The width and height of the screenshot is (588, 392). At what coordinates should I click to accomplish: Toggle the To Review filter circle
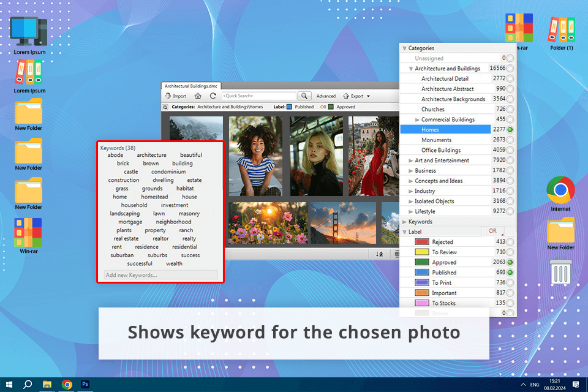[x=510, y=252]
